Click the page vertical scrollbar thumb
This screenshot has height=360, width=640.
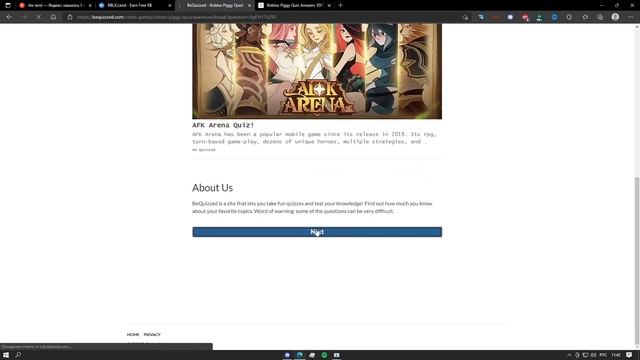click(637, 261)
